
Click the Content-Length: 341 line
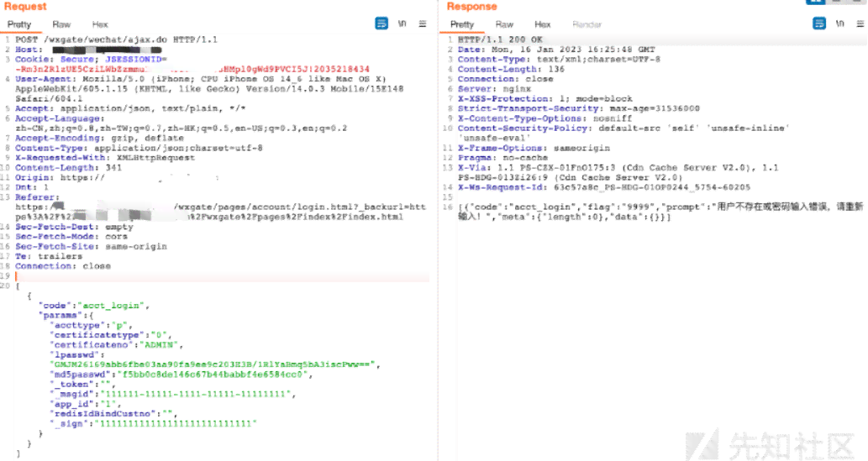(x=68, y=168)
